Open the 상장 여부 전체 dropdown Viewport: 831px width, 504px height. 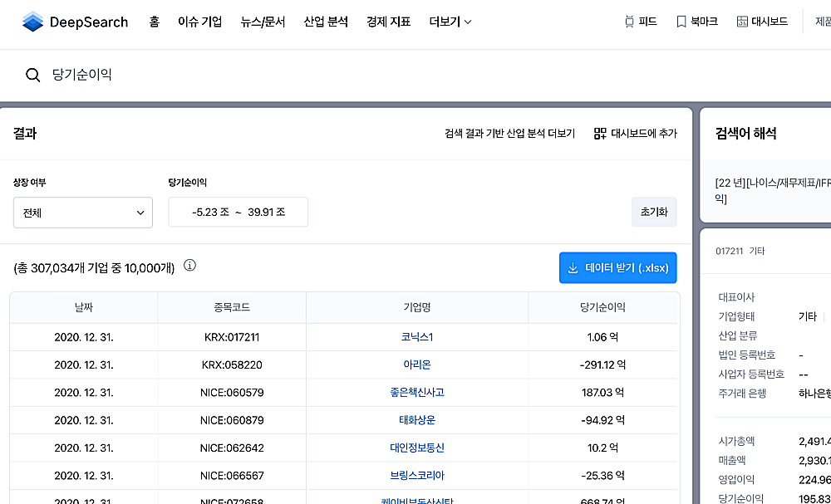82,213
